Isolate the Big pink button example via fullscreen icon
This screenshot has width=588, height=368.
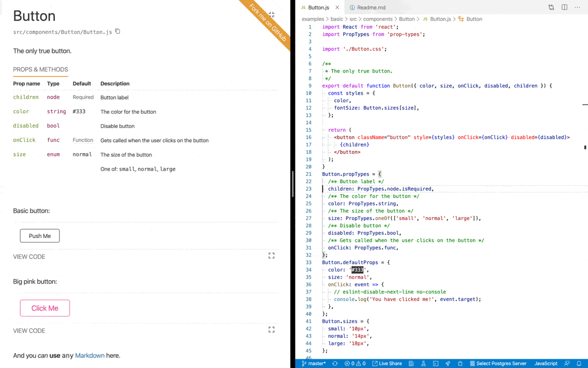click(271, 330)
